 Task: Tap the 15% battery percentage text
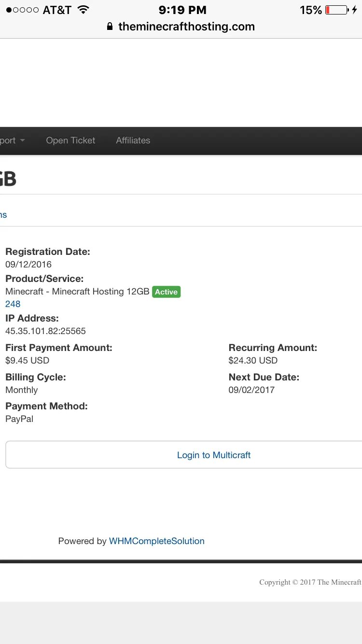point(310,10)
